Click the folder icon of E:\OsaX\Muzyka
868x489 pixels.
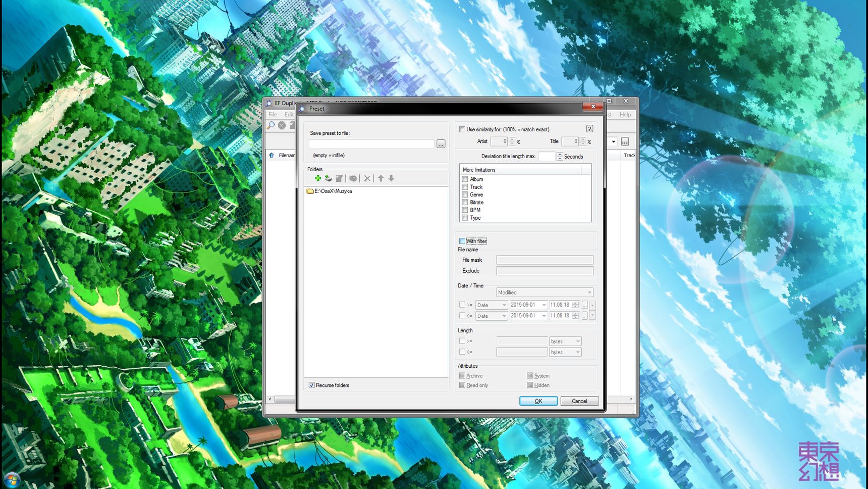(x=310, y=191)
